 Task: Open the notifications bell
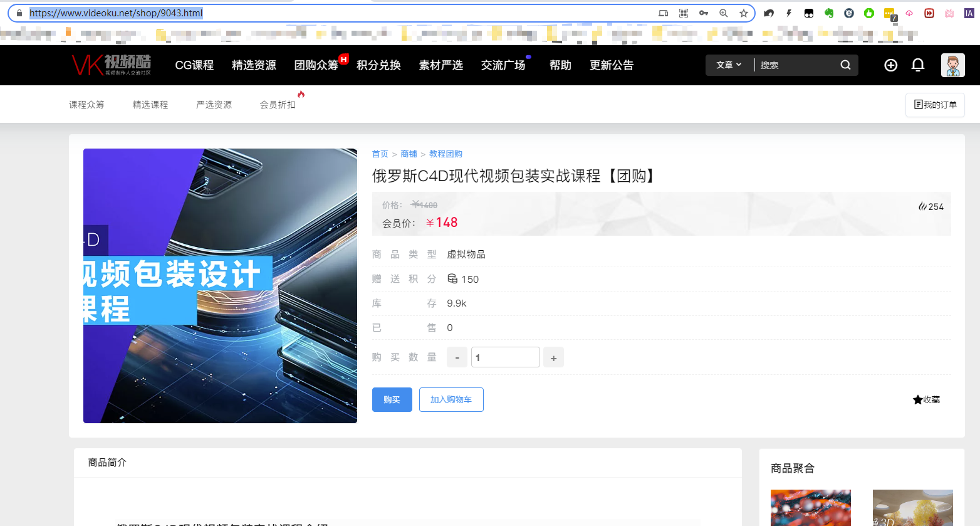918,65
